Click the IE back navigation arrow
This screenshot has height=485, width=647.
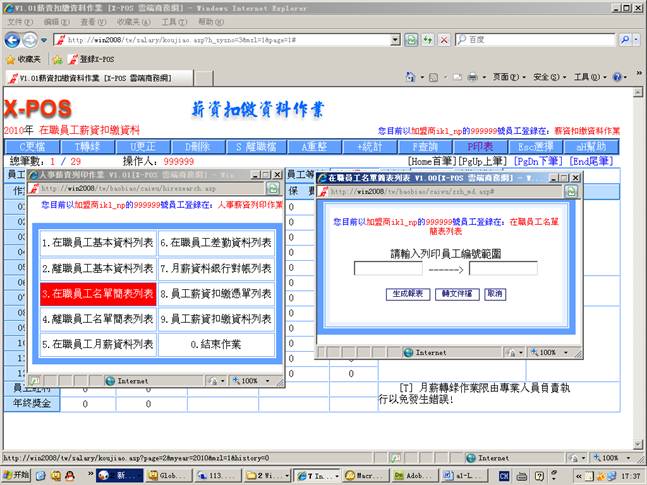[13, 40]
